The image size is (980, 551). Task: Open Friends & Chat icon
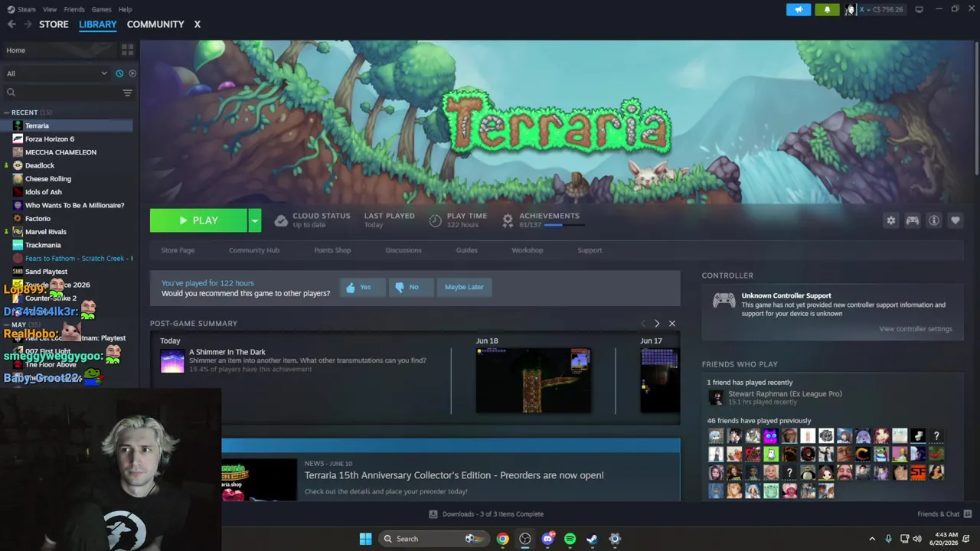(968, 514)
